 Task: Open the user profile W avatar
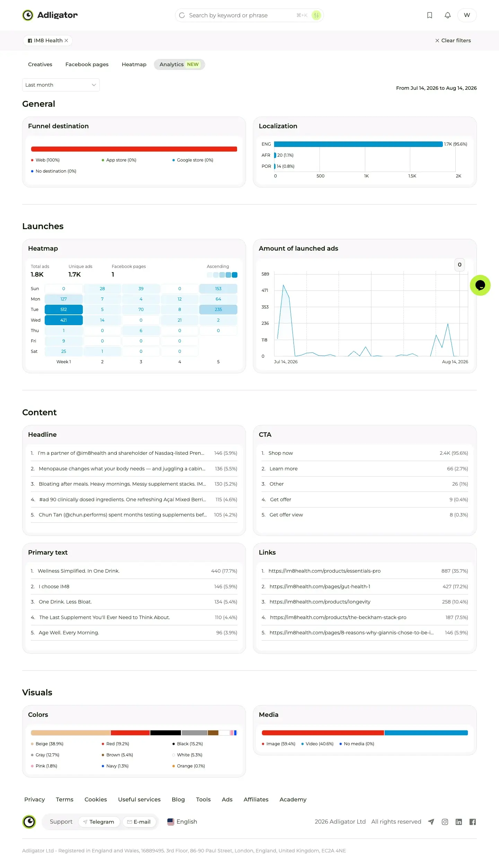pos(467,15)
